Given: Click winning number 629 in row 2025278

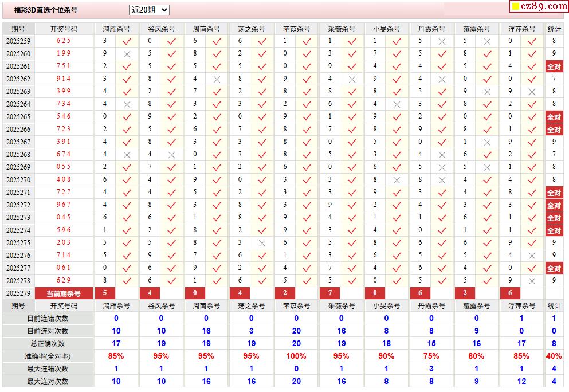Looking at the screenshot, I should [64, 280].
